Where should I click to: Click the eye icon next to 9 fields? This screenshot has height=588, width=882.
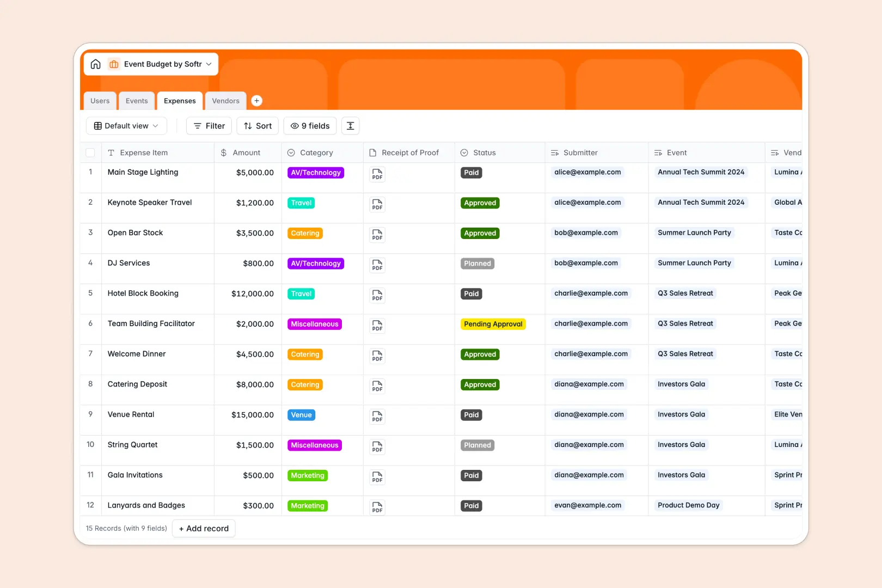(295, 126)
